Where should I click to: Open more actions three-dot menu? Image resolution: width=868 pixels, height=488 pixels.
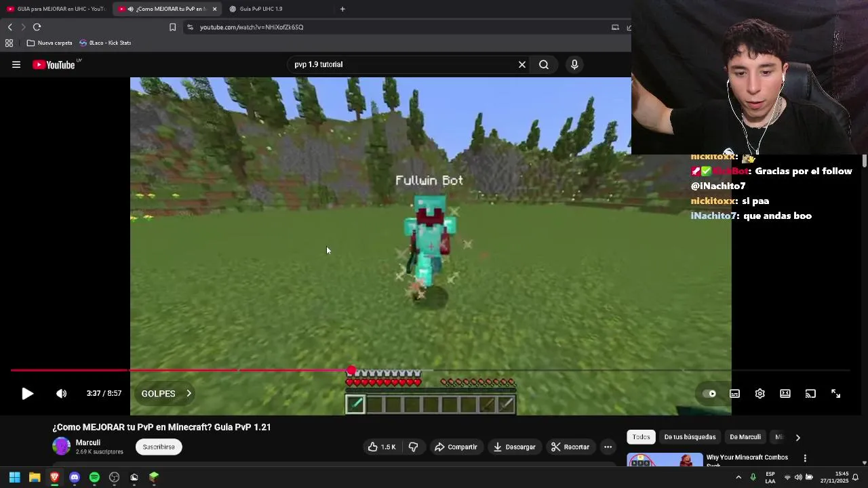pyautogui.click(x=608, y=447)
